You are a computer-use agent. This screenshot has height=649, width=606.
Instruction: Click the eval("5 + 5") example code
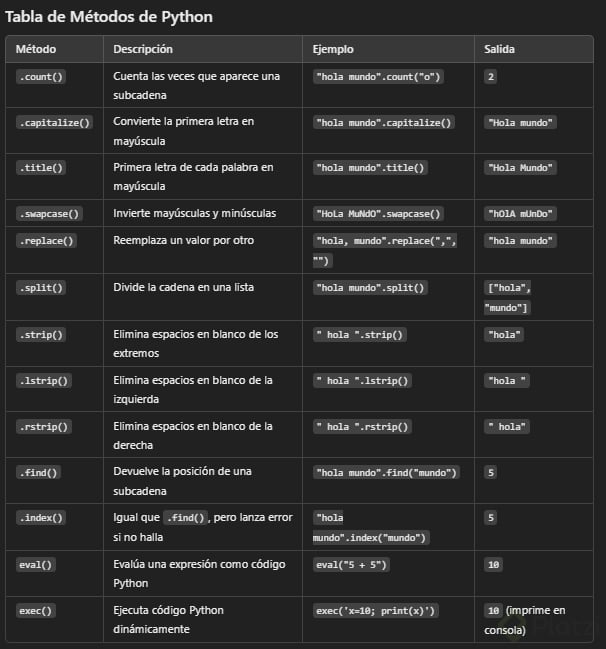[x=351, y=564]
